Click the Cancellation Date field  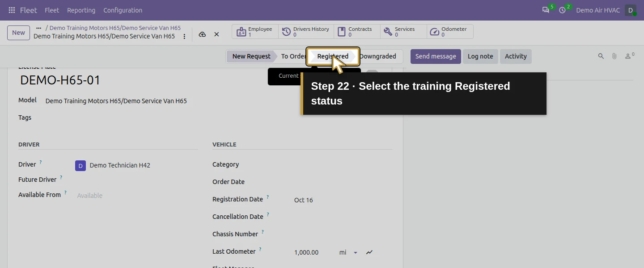[x=342, y=217]
